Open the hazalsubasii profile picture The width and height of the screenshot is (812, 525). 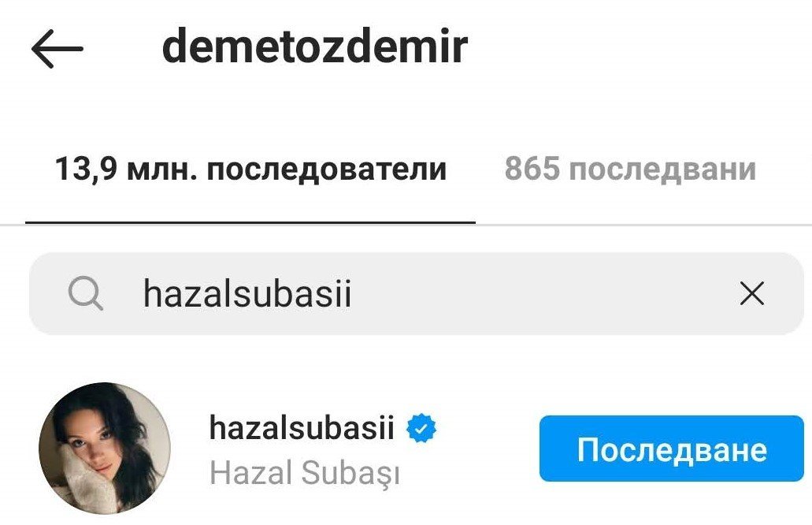(105, 448)
